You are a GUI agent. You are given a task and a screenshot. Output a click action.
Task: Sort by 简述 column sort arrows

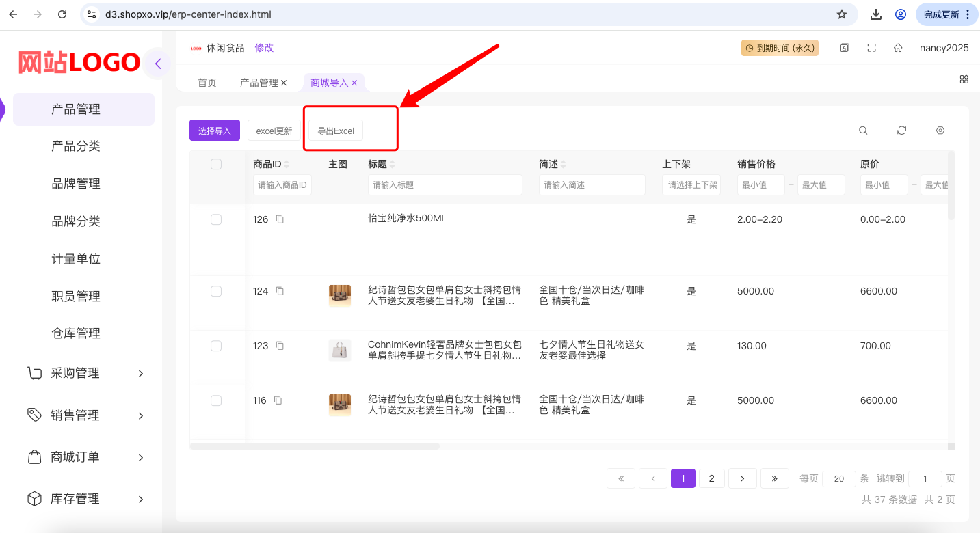[x=563, y=165]
